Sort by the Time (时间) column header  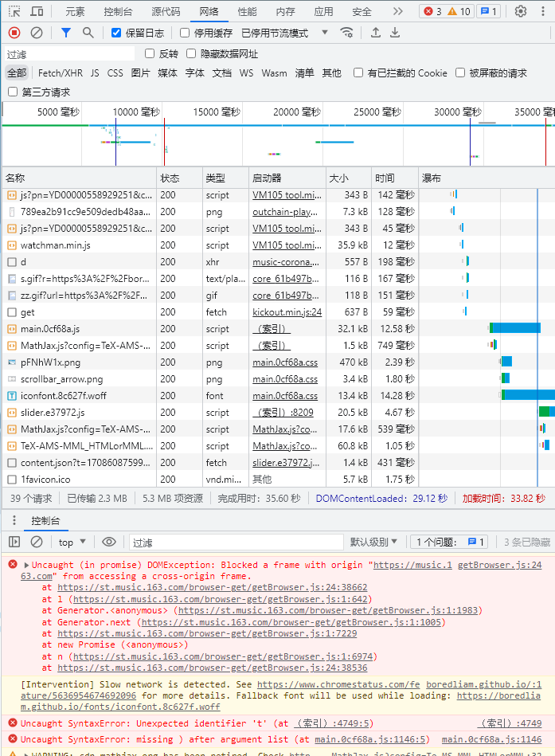[x=395, y=178]
